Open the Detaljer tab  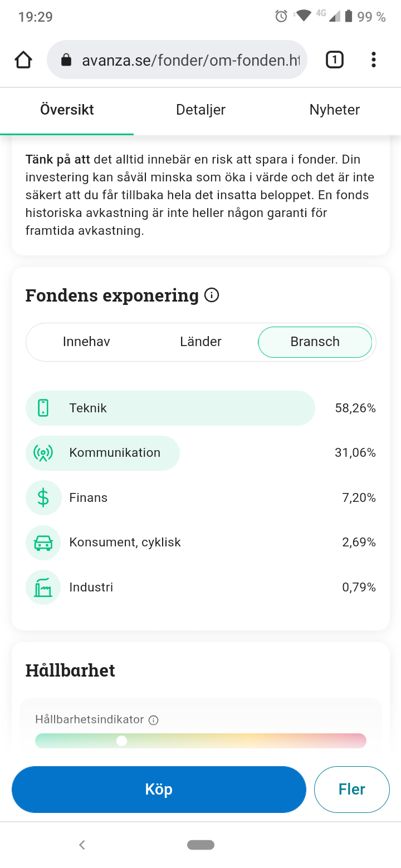click(x=200, y=110)
